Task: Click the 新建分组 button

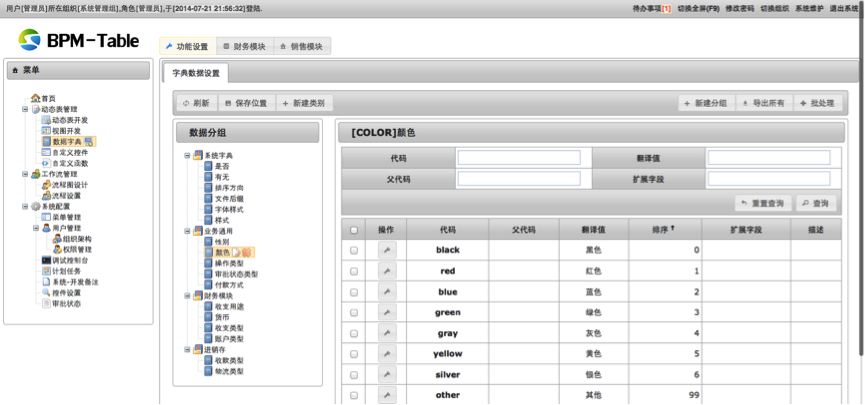Action: click(x=704, y=103)
